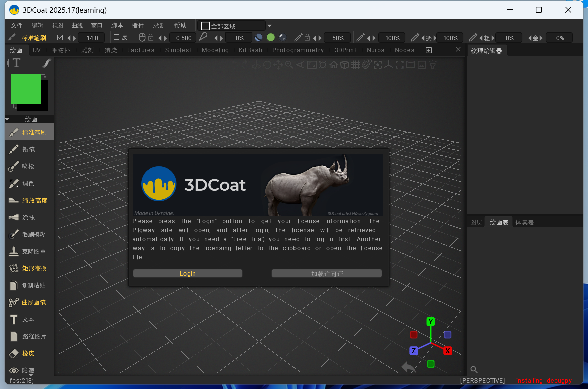Screen dimensions: 588x389
Task: Click the green Y axis gizmo handle
Action: tap(430, 321)
